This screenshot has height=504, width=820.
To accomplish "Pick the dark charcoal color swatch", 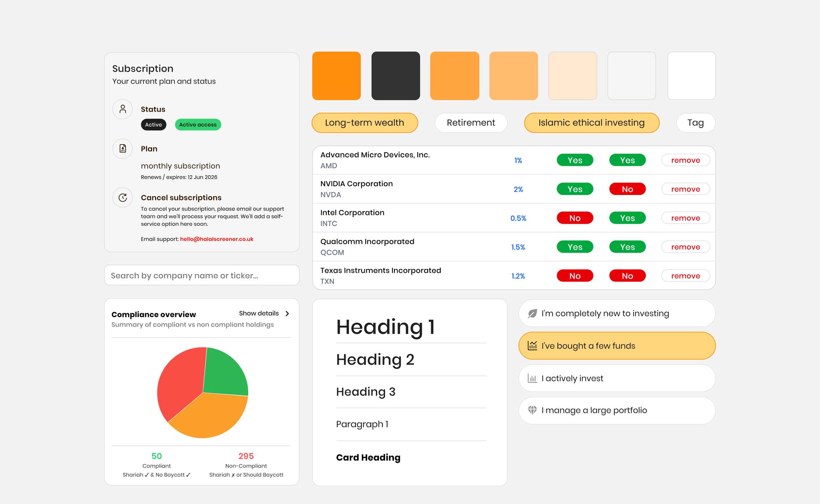I will 396,76.
